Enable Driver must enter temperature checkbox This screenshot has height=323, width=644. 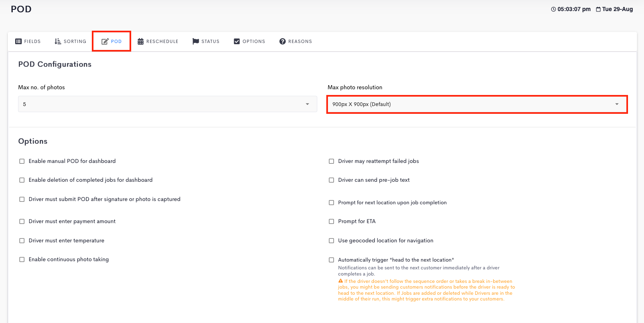[22, 241]
